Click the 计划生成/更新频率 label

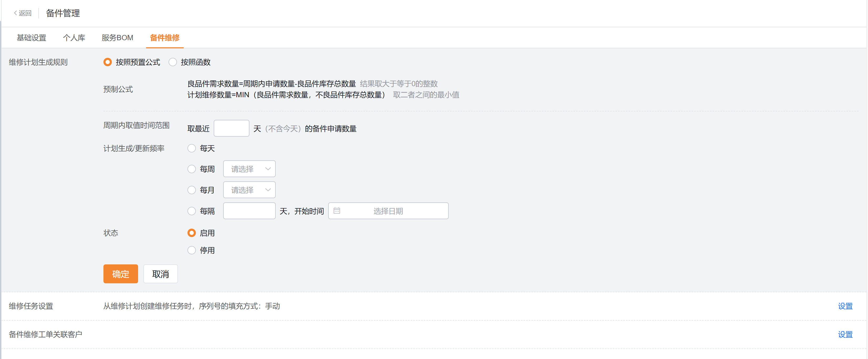134,148
